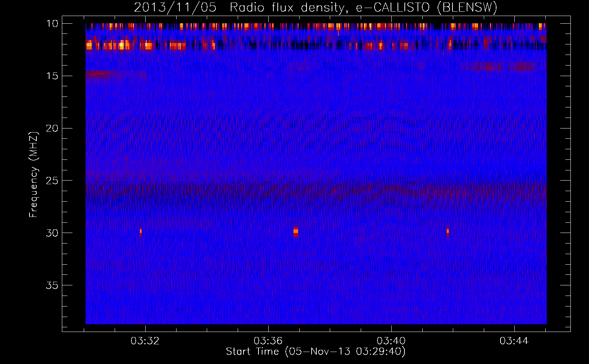Click the 35 MHz frequency tick label
The width and height of the screenshot is (589, 364).
52,285
